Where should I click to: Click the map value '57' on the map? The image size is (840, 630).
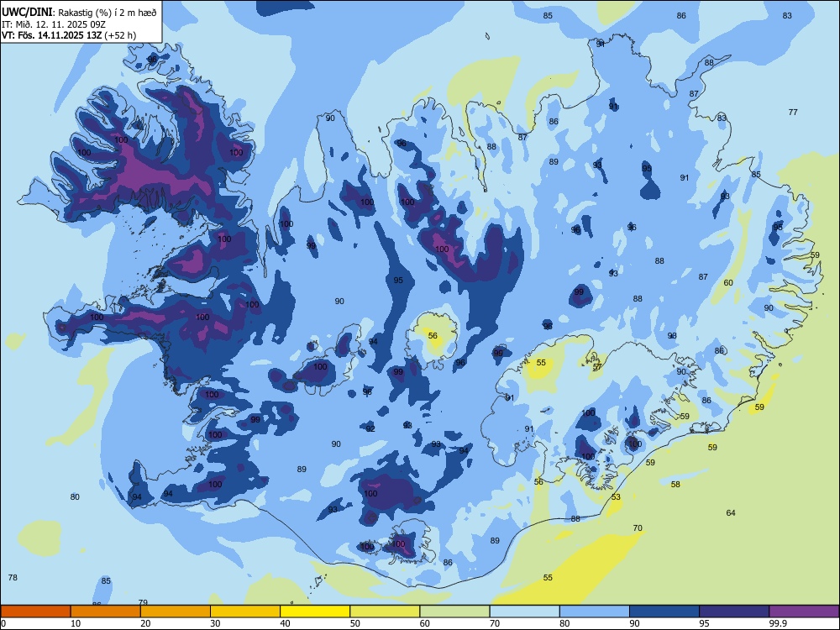click(597, 367)
